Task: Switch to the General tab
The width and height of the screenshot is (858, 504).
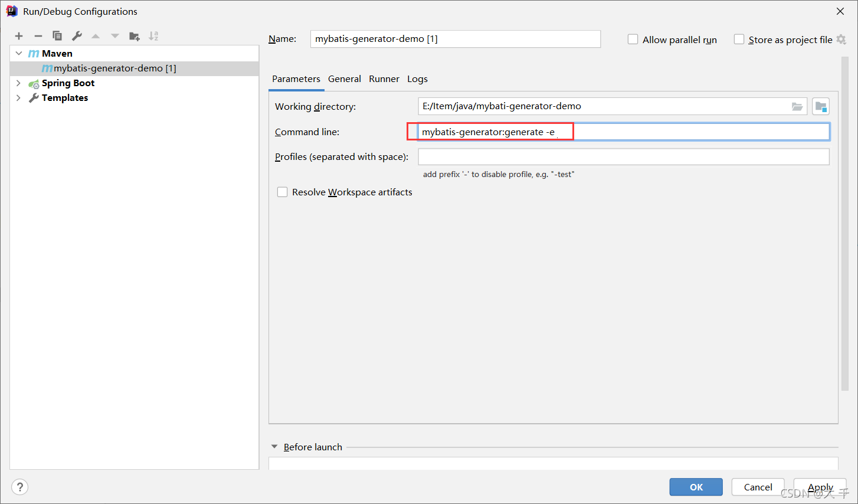Action: (345, 79)
